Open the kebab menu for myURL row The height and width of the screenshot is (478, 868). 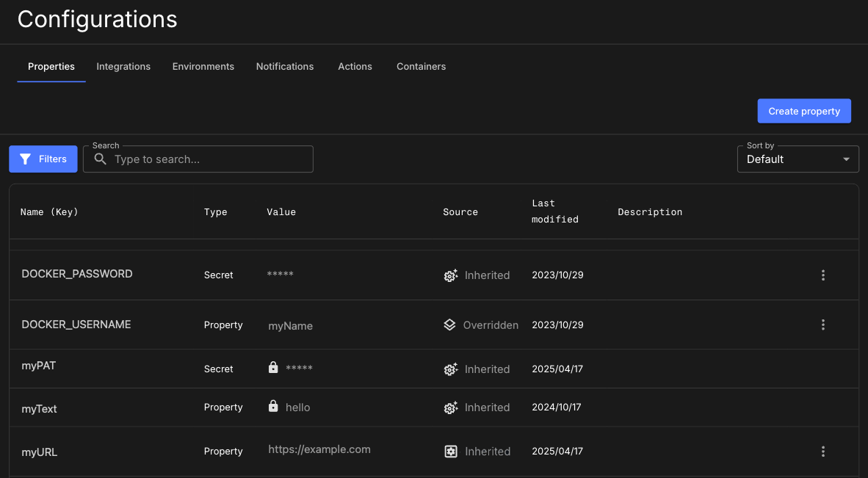(x=823, y=452)
